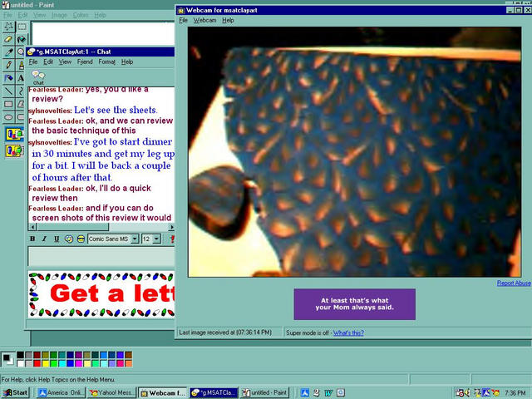The image size is (532, 399).
Task: Switch to g.MSATClayArt chat taskbar button
Action: [x=214, y=393]
